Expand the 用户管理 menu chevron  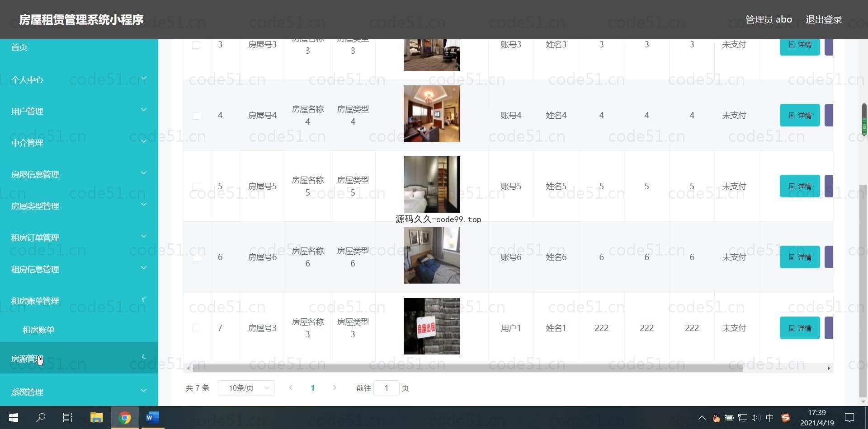144,110
